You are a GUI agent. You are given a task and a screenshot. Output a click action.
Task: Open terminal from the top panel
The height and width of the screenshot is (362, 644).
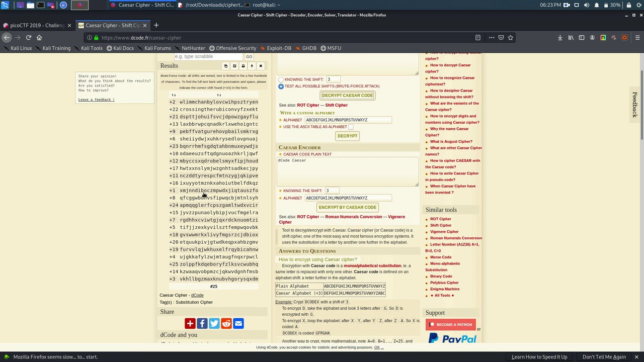(x=41, y=5)
